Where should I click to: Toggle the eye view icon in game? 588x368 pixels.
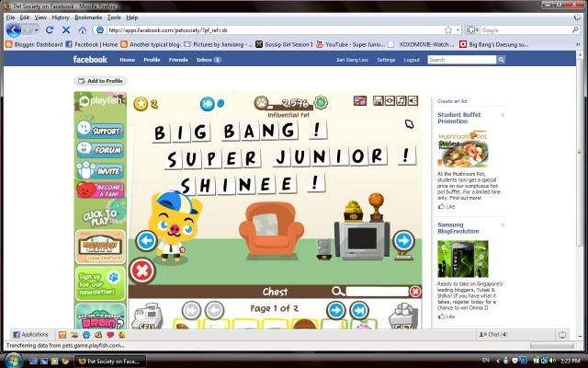(x=390, y=100)
